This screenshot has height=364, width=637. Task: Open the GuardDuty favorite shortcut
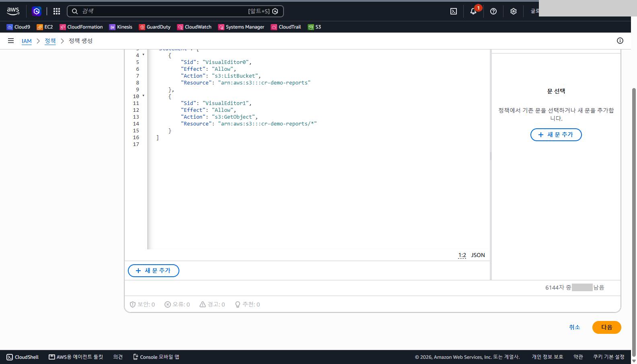(155, 27)
